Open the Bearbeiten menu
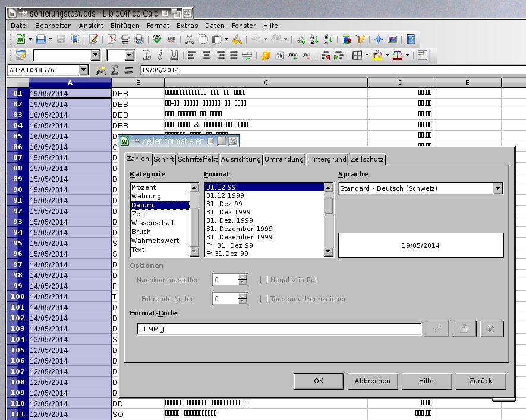Screen dimensions: 526x420 pyautogui.click(x=53, y=26)
